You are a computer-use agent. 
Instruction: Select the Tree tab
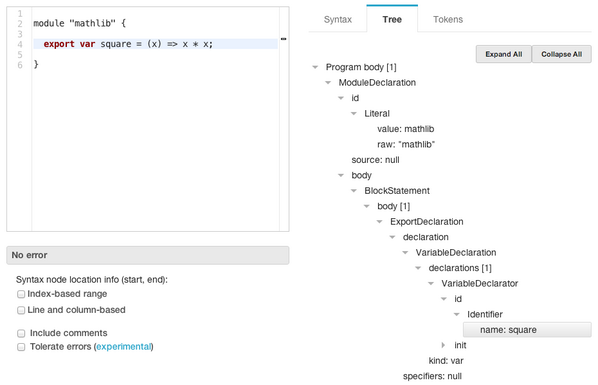[392, 19]
